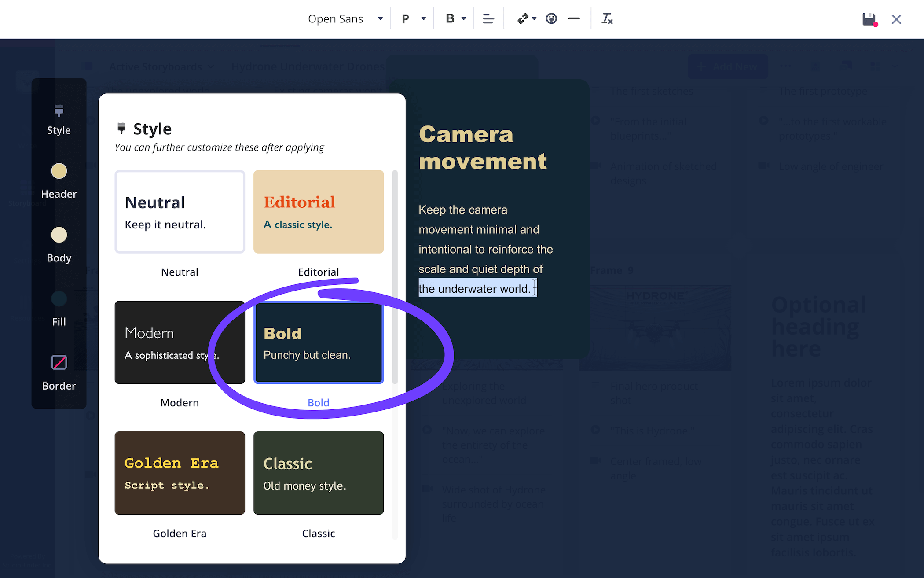Viewport: 924px width, 578px height.
Task: Open the Header color swatch
Action: coord(59,171)
